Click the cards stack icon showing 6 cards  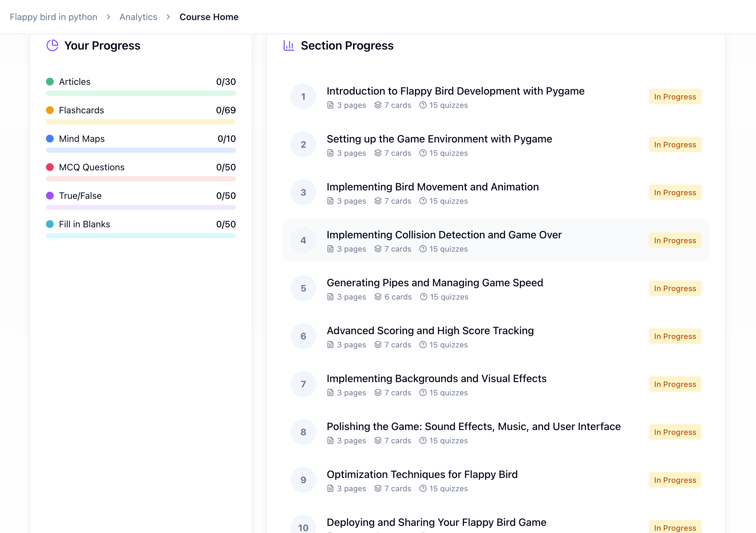(378, 297)
